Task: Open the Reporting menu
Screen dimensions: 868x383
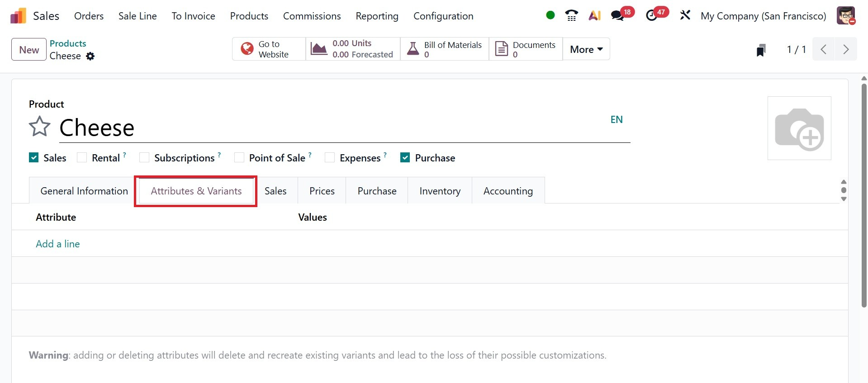Action: pos(377,16)
